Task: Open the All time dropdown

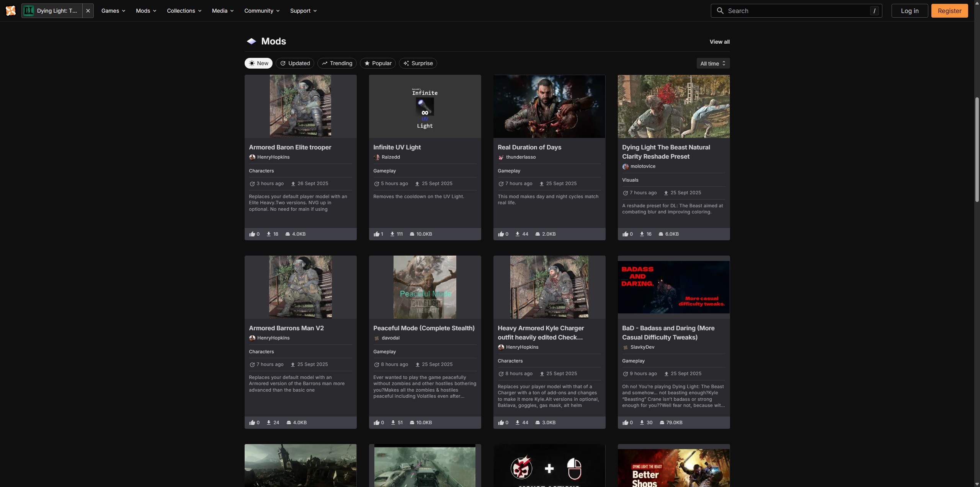Action: [x=713, y=64]
